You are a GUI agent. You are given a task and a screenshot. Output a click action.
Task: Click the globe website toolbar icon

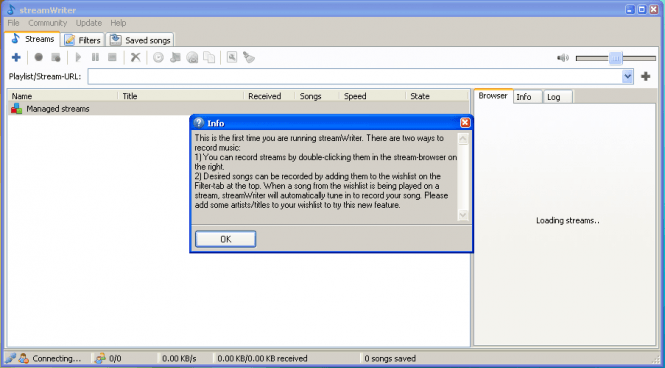tap(192, 57)
